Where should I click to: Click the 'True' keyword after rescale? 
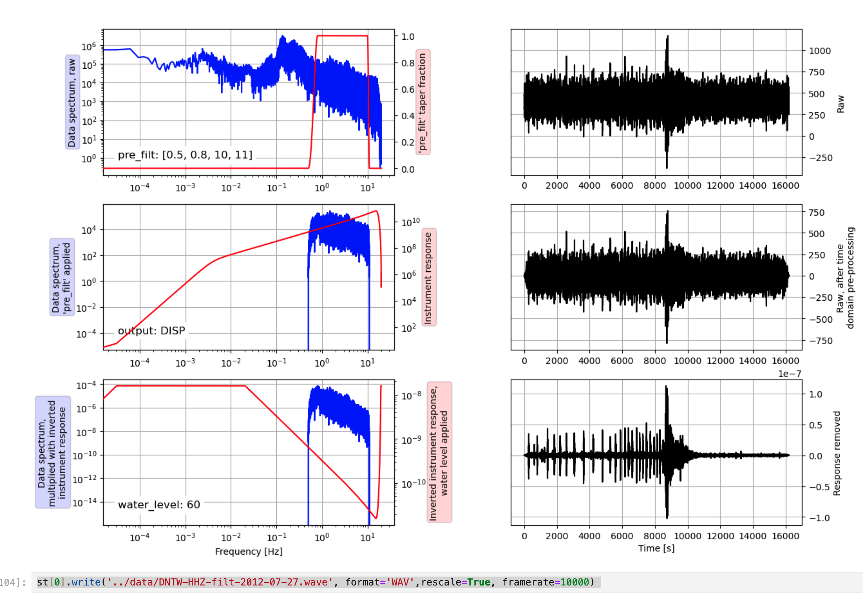coord(479,583)
